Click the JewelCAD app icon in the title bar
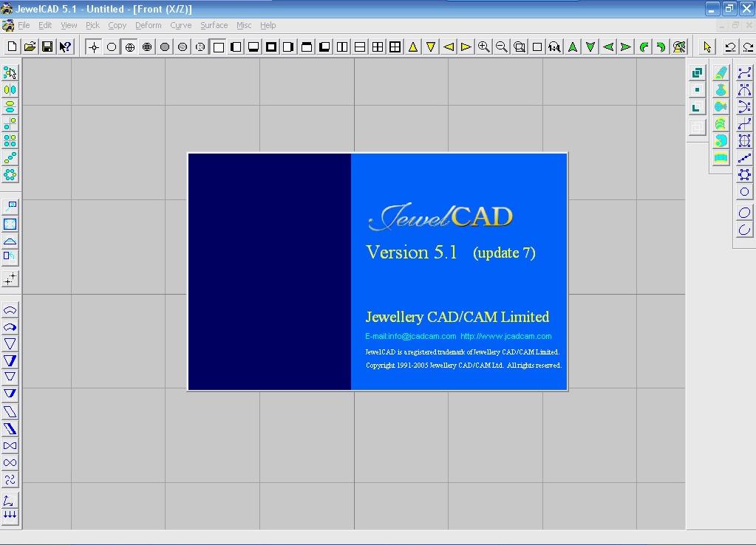The width and height of the screenshot is (756, 545). [x=7, y=9]
